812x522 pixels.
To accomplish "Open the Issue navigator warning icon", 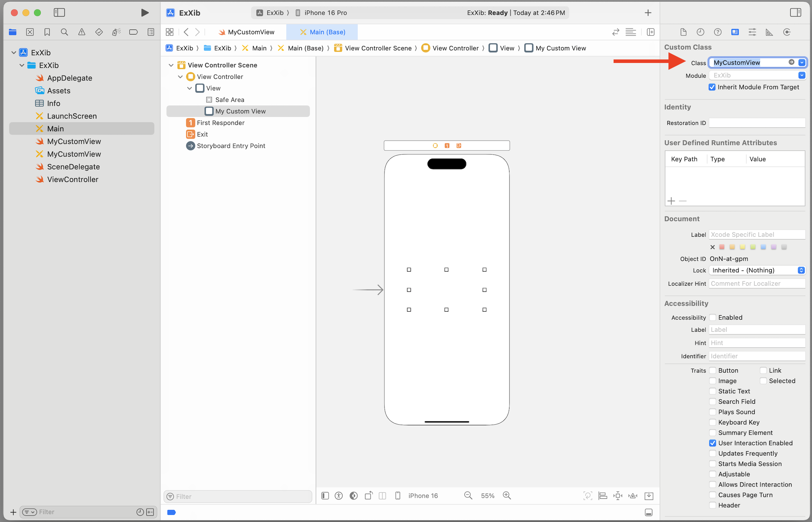I will (82, 32).
